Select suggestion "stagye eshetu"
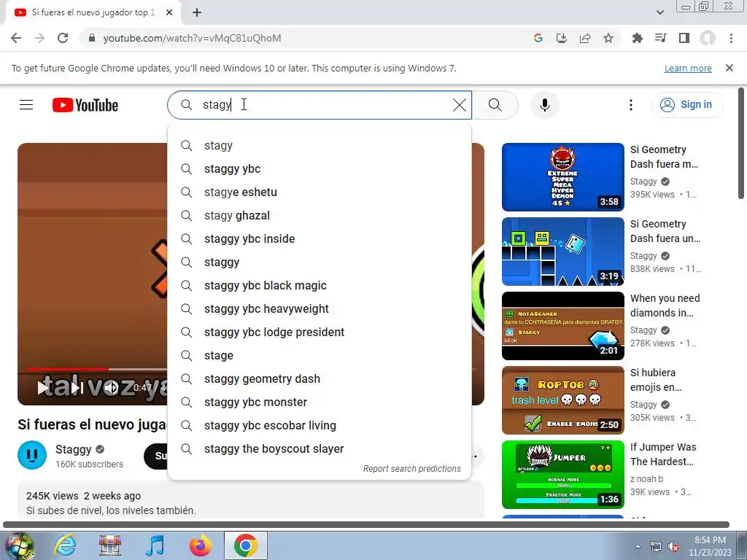 click(320, 192)
